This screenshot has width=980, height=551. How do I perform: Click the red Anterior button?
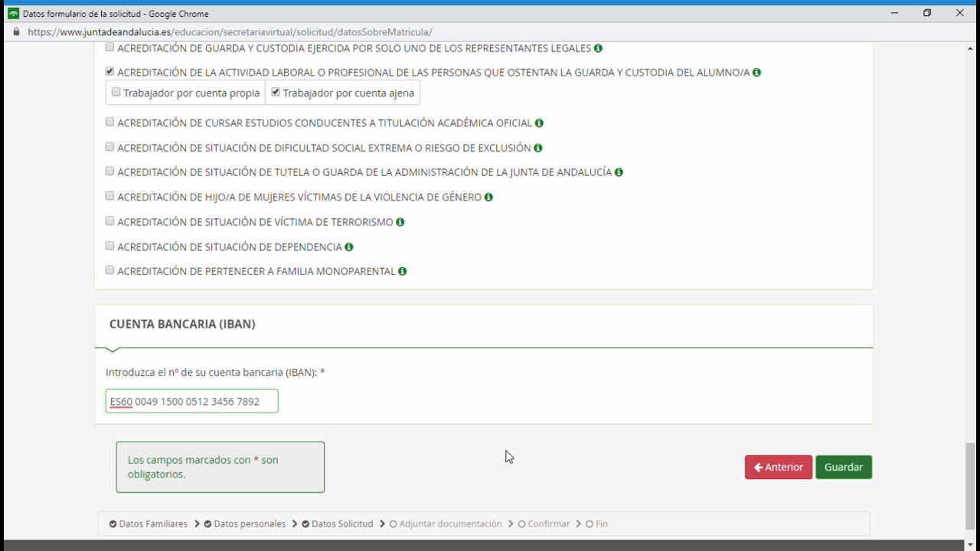(779, 468)
